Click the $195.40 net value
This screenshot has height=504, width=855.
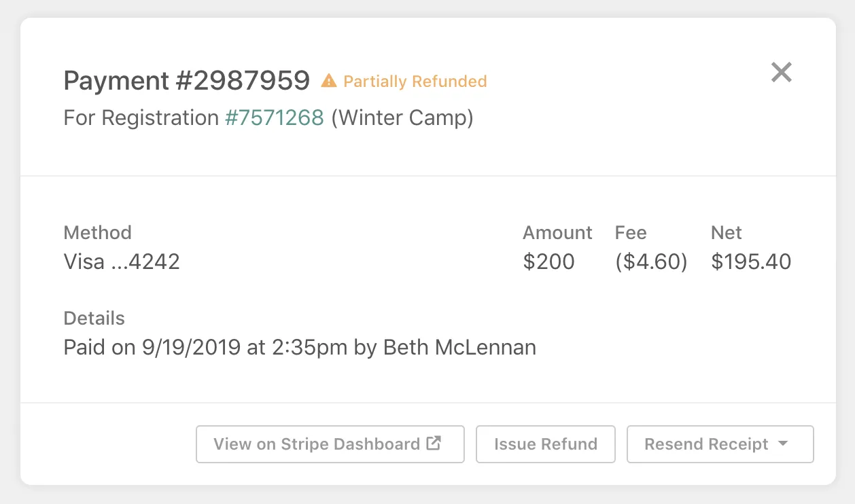(751, 262)
